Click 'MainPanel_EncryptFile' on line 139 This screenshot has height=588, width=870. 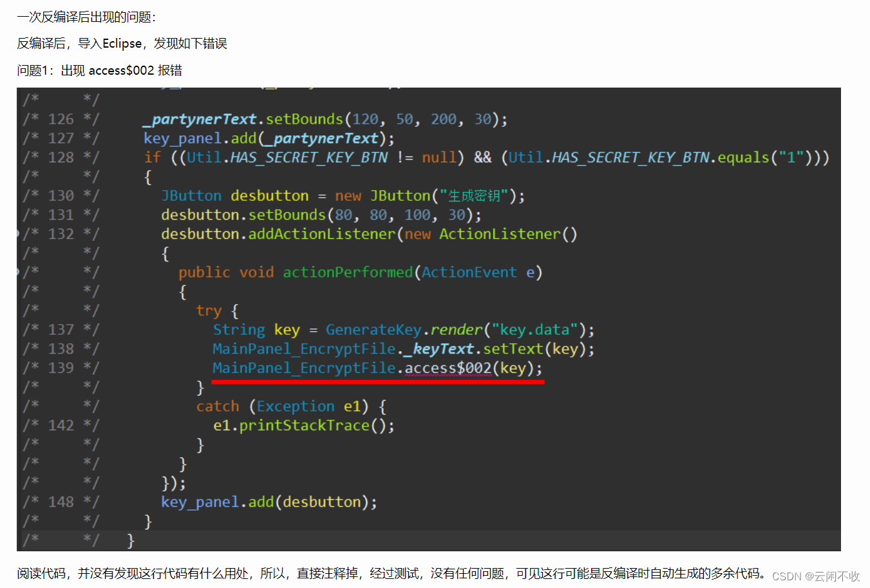[304, 368]
